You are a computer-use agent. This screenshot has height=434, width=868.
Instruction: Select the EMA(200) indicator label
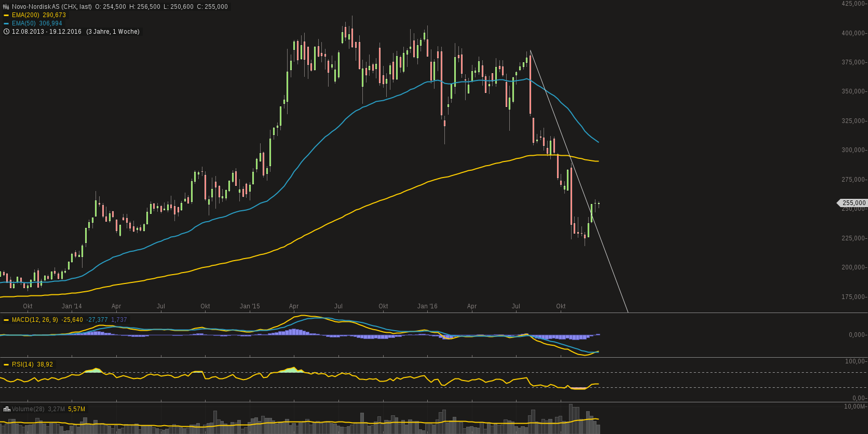(25, 16)
